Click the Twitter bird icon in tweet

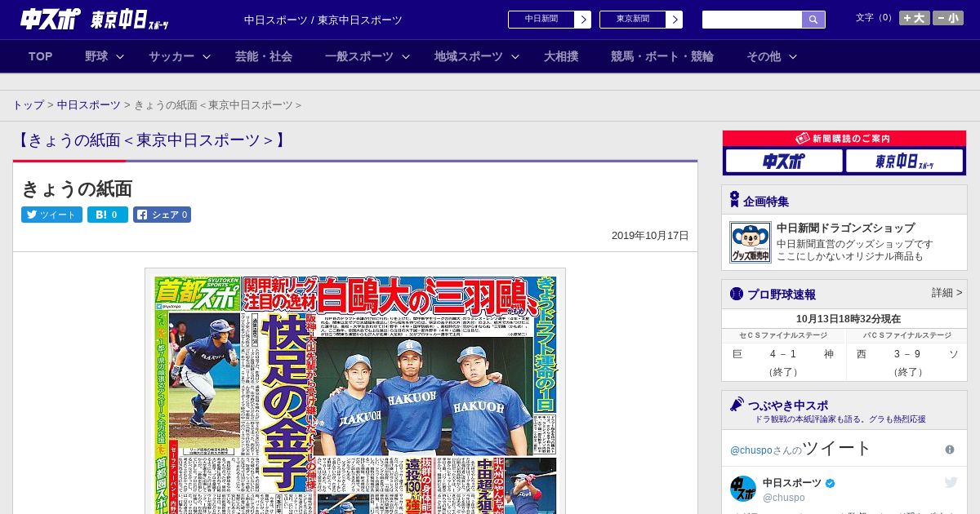point(951,482)
